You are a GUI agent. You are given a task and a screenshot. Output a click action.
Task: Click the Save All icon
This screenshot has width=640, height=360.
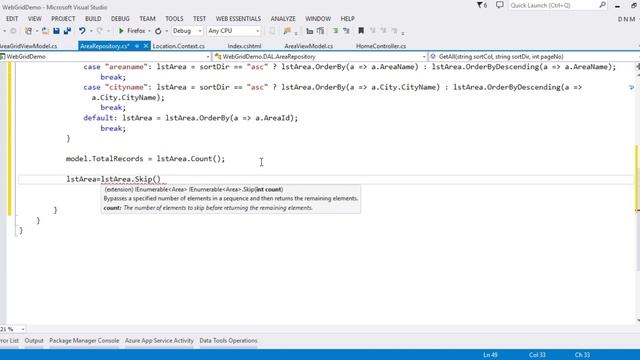click(x=67, y=31)
